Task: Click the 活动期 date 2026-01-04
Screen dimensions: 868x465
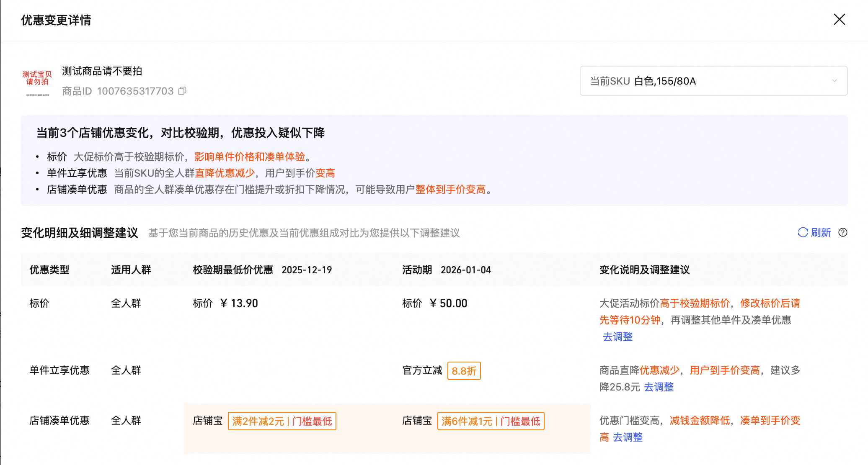Action: pos(466,270)
